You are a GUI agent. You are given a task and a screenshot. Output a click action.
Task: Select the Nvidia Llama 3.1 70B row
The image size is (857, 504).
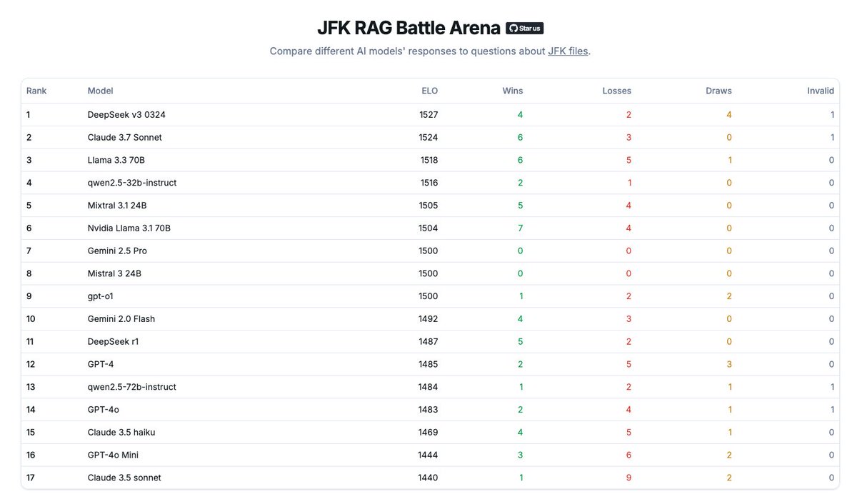click(430, 228)
